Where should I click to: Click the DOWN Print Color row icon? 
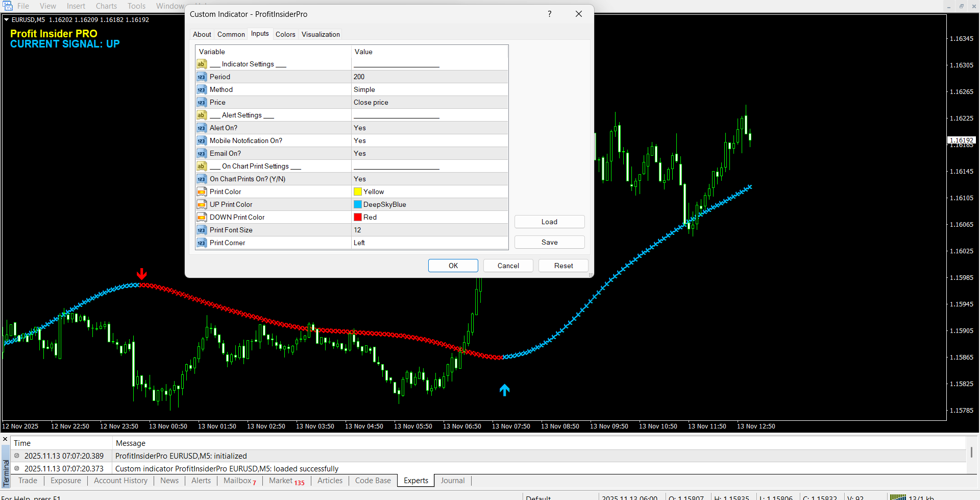pyautogui.click(x=202, y=217)
